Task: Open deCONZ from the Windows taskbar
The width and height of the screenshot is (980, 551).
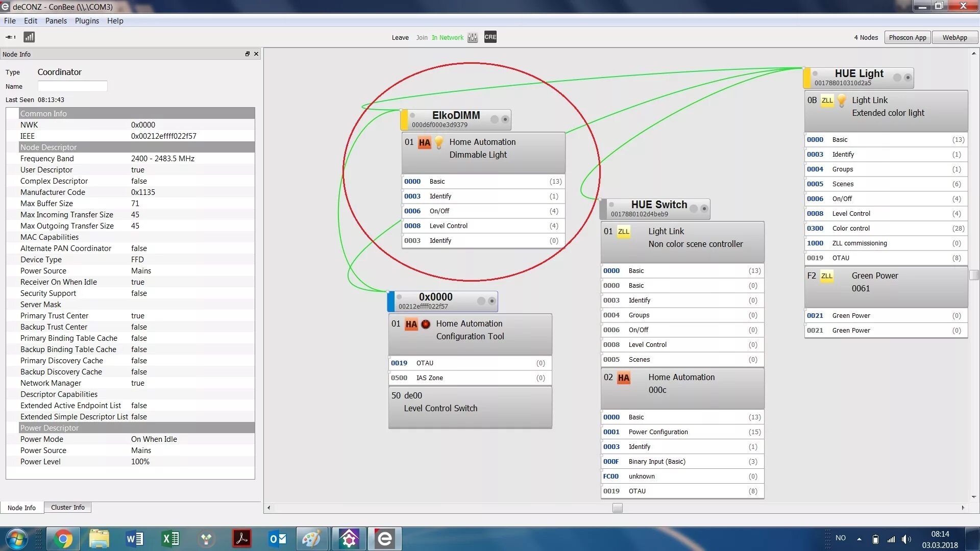Action: point(384,539)
